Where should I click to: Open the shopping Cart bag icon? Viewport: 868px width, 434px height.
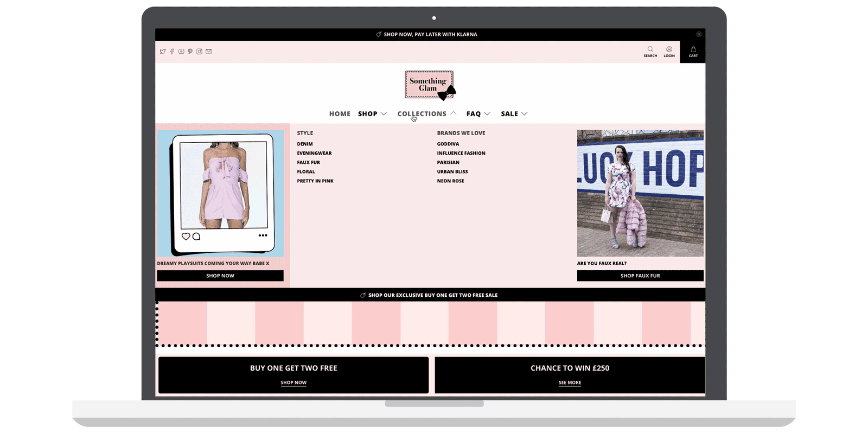tap(693, 50)
